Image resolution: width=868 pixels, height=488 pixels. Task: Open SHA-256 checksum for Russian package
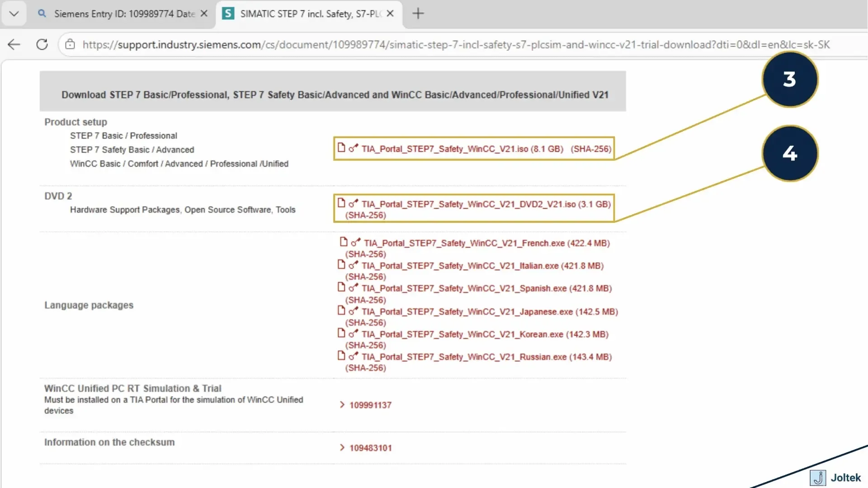click(365, 368)
